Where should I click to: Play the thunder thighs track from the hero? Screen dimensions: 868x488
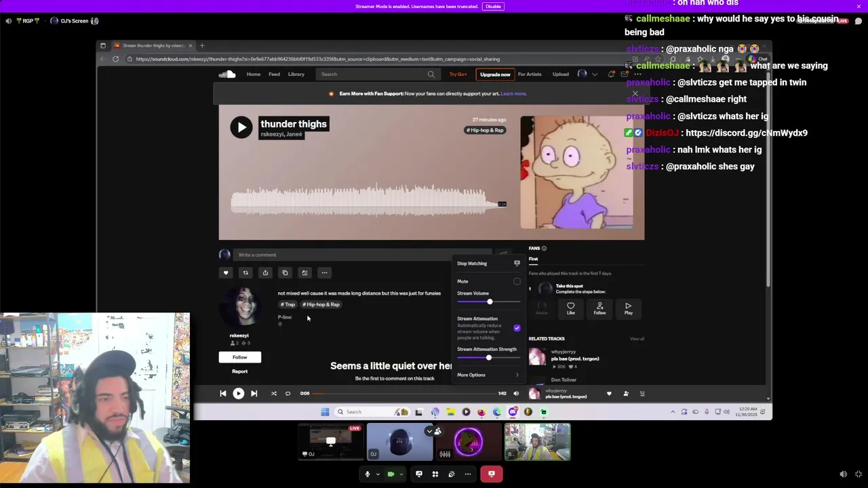click(x=241, y=127)
